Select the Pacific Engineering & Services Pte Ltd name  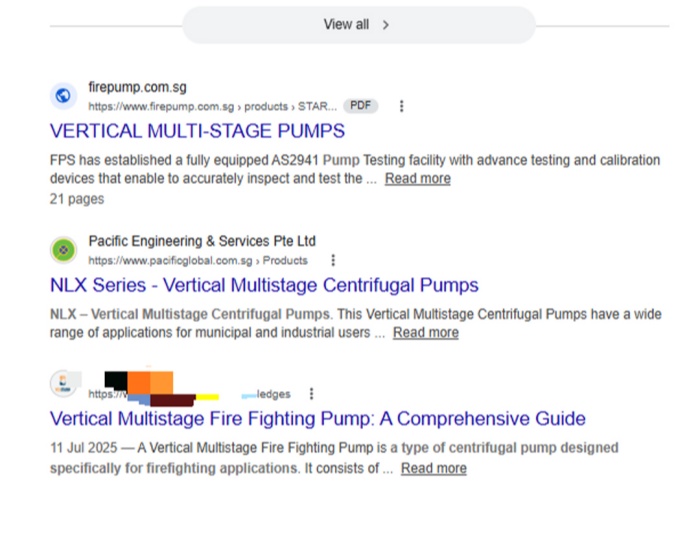point(201,241)
